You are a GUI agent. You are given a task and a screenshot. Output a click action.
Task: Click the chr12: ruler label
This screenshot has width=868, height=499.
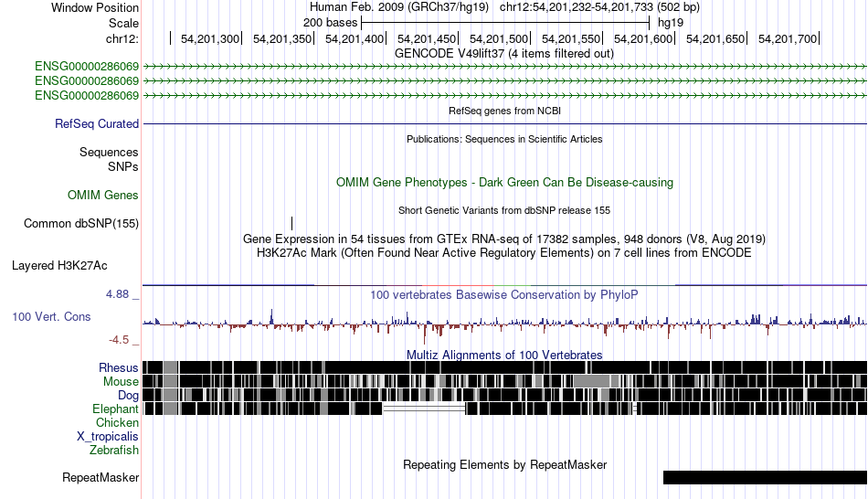(122, 38)
